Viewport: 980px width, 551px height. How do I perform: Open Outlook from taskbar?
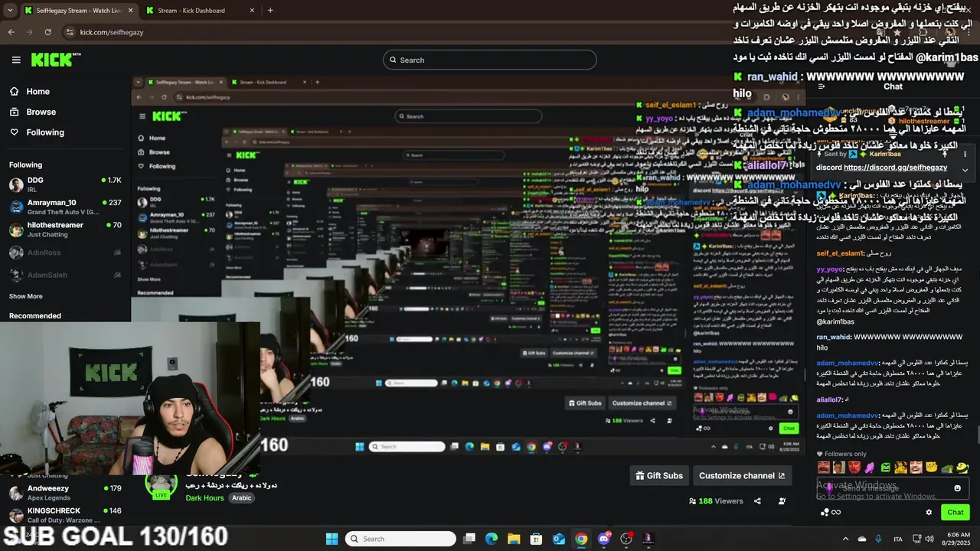click(559, 539)
